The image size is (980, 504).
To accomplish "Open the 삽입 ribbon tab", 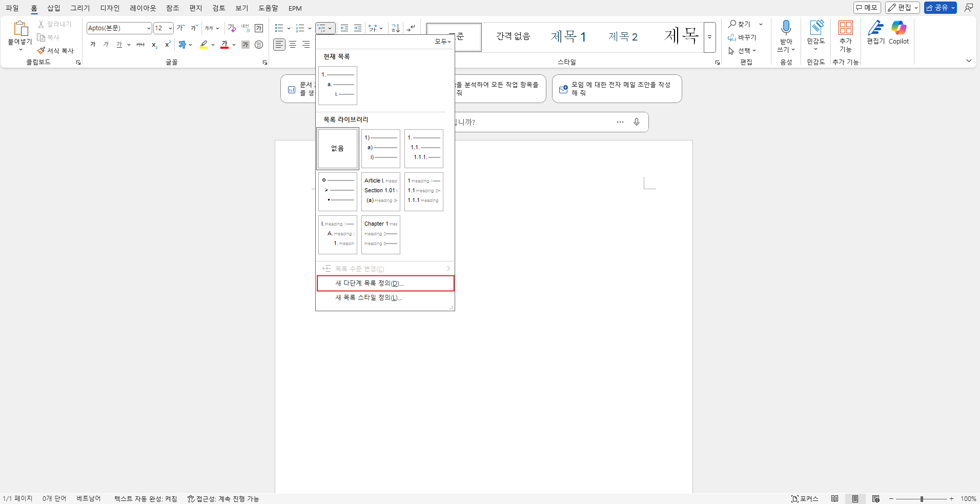I will 54,8.
